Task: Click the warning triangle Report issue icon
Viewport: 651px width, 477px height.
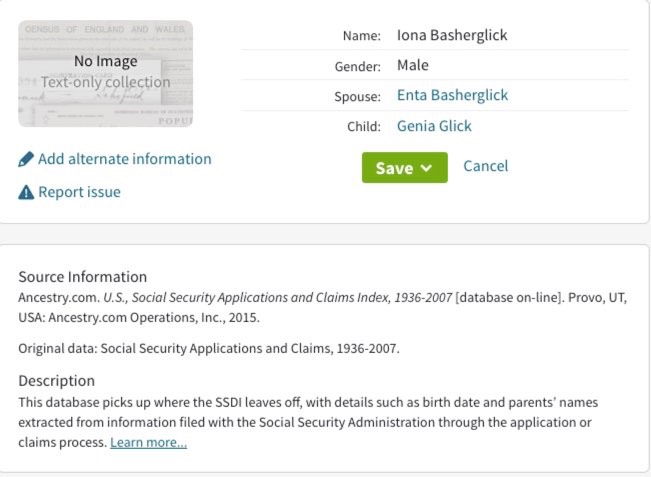Action: tap(26, 192)
